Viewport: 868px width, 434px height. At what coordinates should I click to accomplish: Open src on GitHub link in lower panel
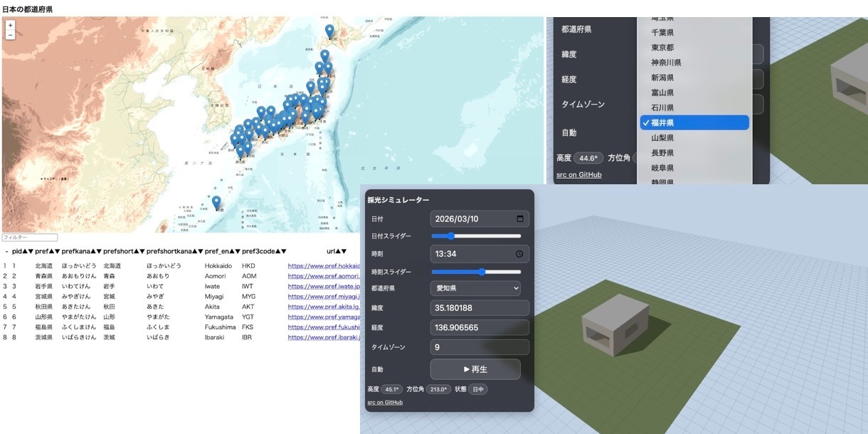coord(385,402)
